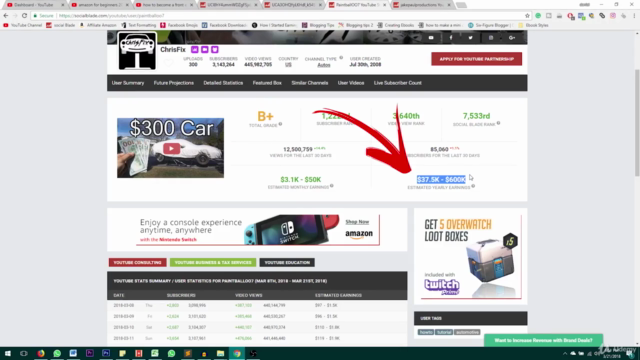The image size is (640, 360).
Task: Click the Instagram extension icon in Chrome toolbar
Action: click(613, 16)
